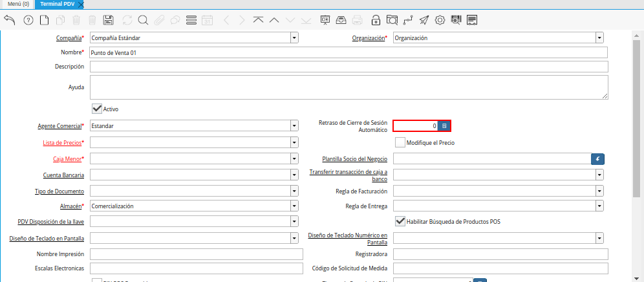Viewport: 644px width, 282px height.
Task: Click the paperclip attachment icon
Action: coord(159,20)
